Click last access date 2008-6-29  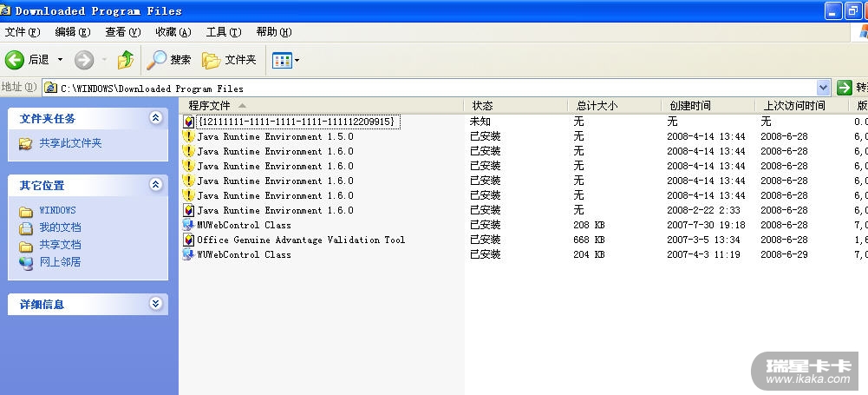784,255
